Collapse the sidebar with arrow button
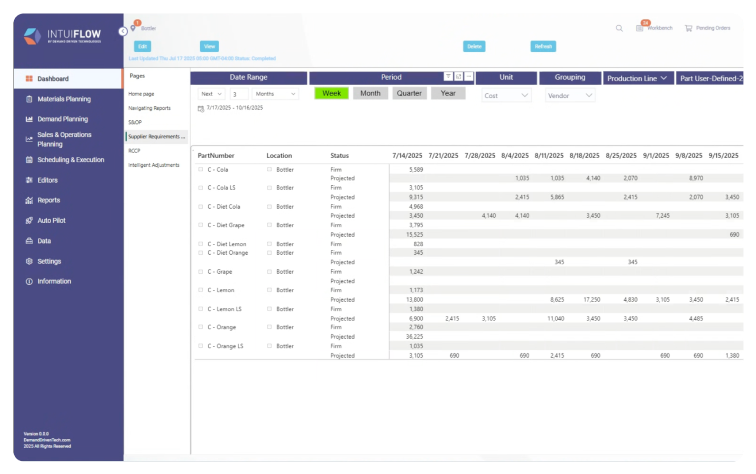Image resolution: width=756 pixels, height=474 pixels. pos(121,31)
